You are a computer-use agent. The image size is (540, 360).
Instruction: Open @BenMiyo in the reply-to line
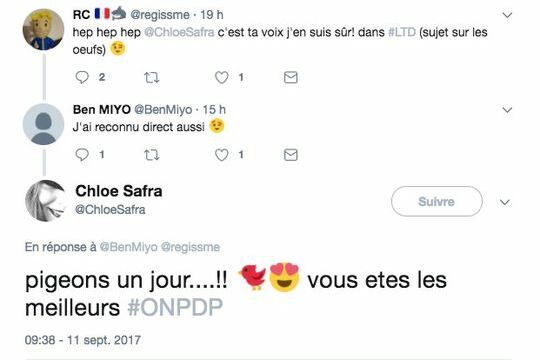[x=128, y=247]
